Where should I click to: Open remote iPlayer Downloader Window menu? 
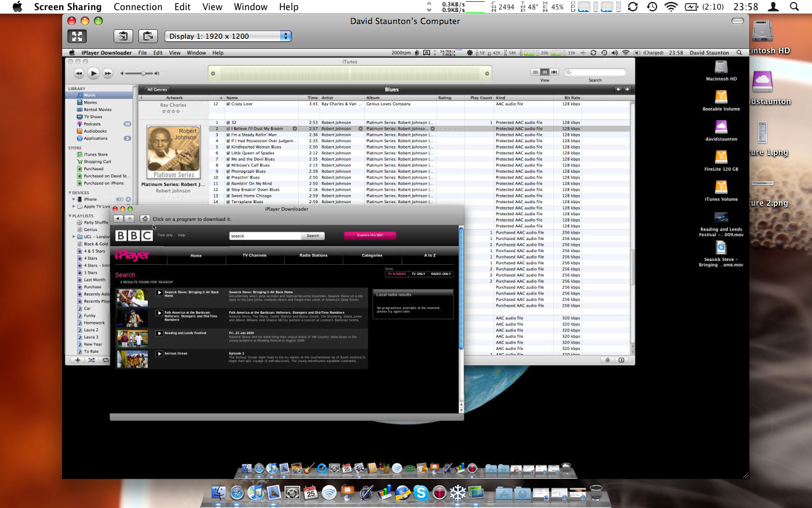point(196,53)
